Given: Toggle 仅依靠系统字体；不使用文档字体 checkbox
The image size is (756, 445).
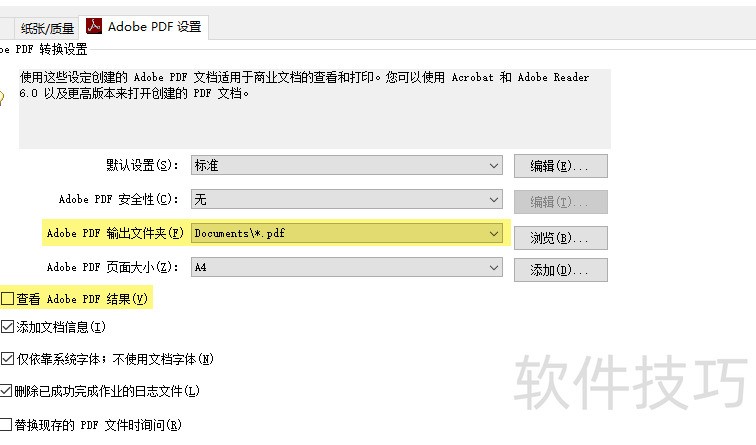Looking at the screenshot, I should tap(8, 358).
